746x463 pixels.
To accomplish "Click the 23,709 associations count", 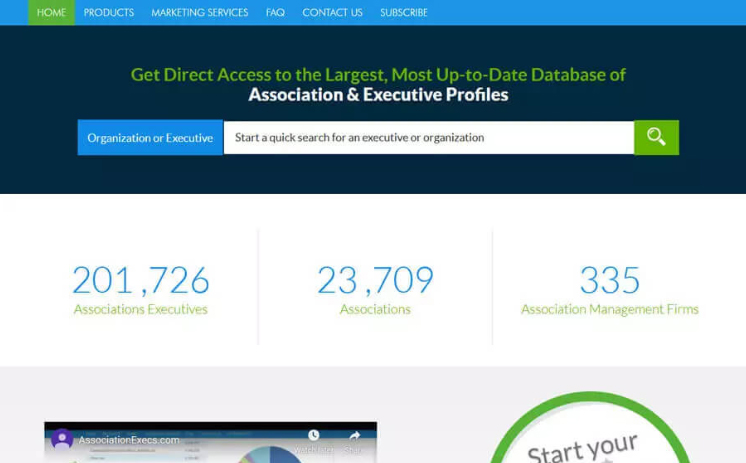I will [375, 280].
